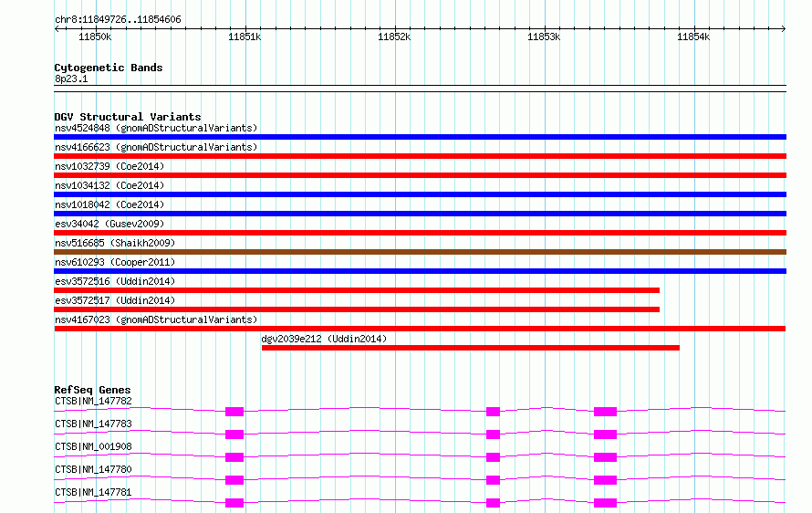Select the red bar under esv3572517

[357, 309]
